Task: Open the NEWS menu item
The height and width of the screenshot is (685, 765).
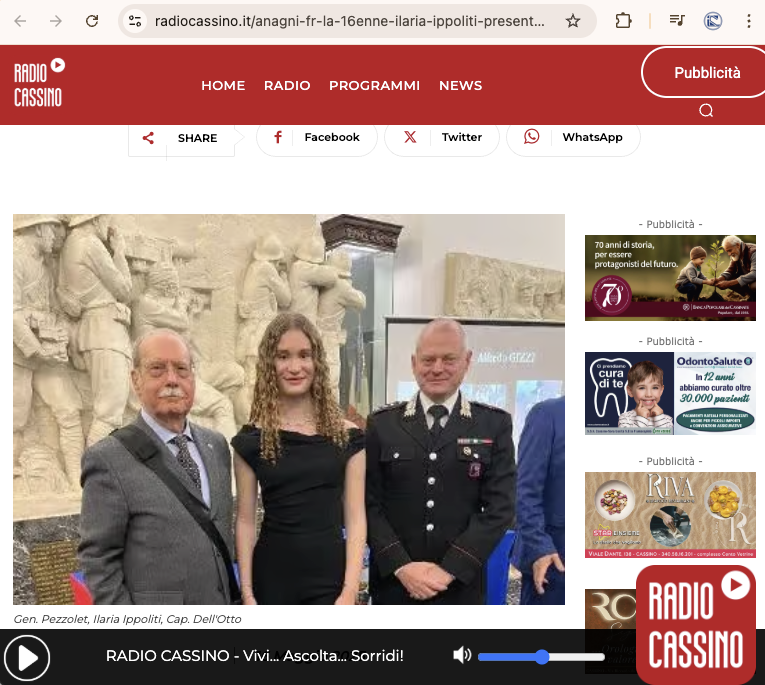Action: click(x=461, y=85)
